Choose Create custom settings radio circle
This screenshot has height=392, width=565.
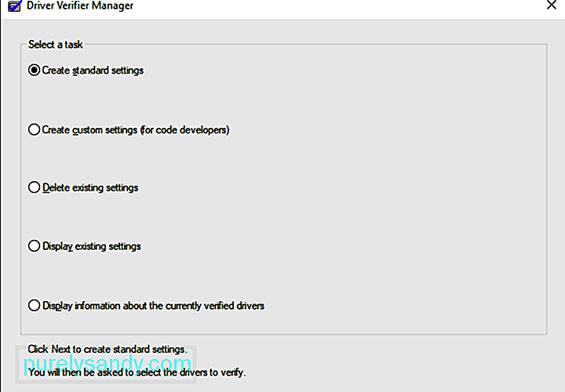click(34, 129)
